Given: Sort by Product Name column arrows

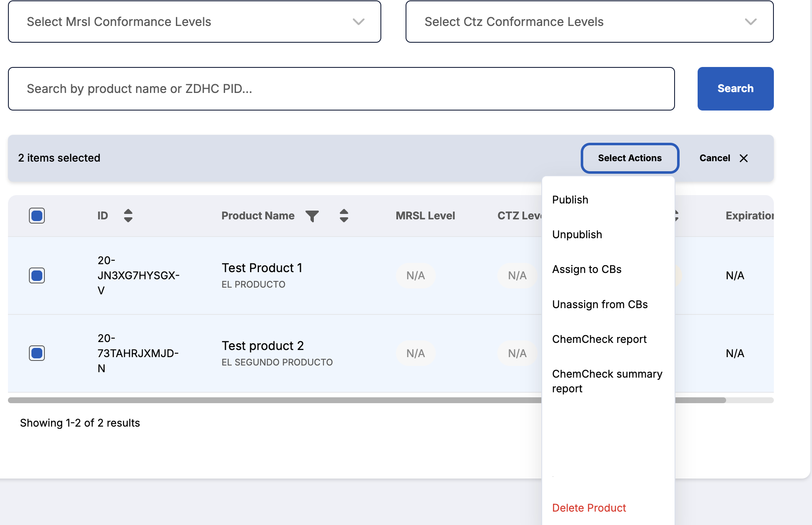Looking at the screenshot, I should [344, 216].
